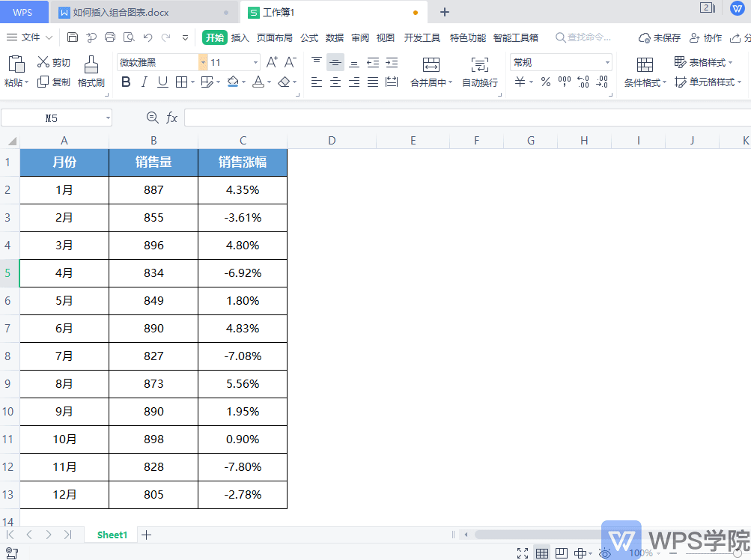This screenshot has width=751, height=560.
Task: Open the number format 常规 dropdown
Action: tap(607, 62)
